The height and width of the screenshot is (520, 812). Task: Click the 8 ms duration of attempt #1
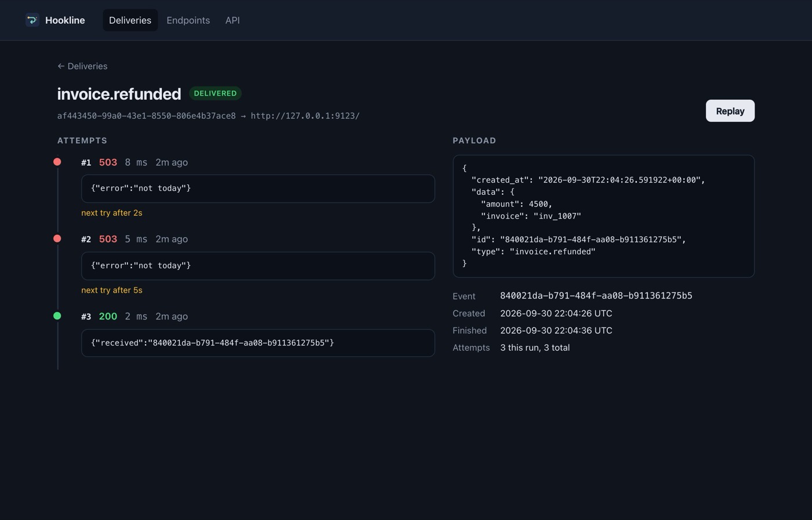(136, 162)
